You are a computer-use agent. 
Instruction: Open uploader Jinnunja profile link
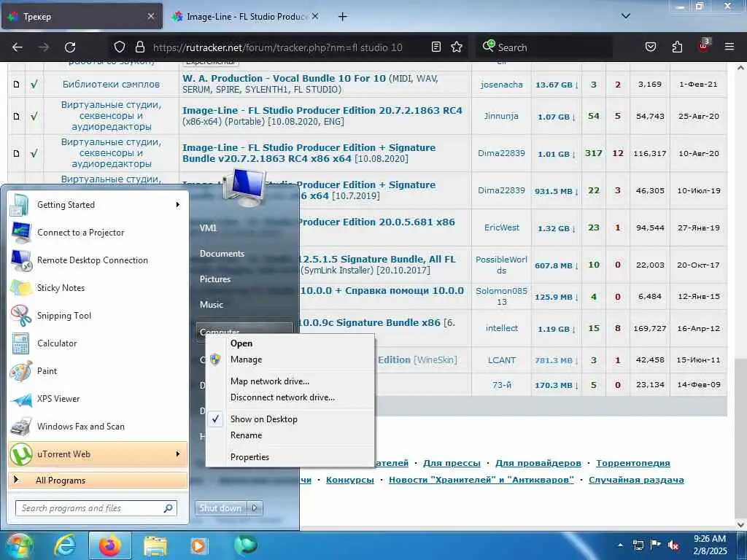[x=501, y=116]
